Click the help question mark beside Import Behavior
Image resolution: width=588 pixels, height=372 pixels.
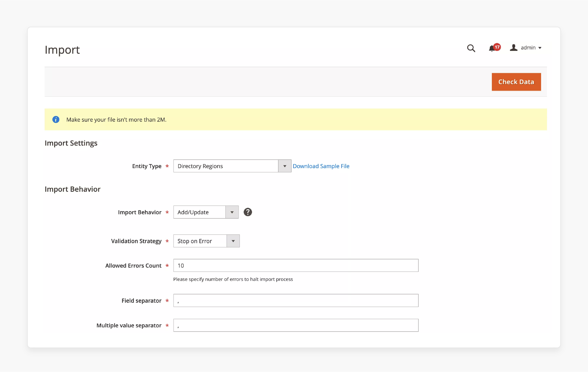(x=248, y=212)
